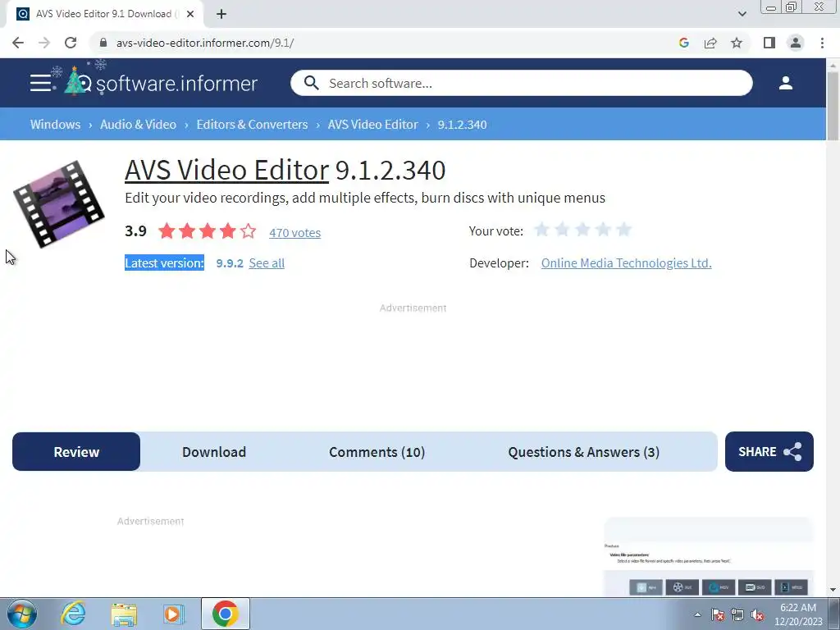Click the browser forward arrow
Viewport: 840px width, 630px height.
(x=44, y=43)
